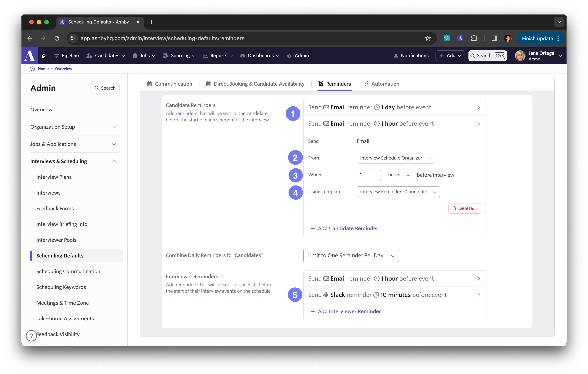
Task: Open browser side panel icon
Action: 494,38
